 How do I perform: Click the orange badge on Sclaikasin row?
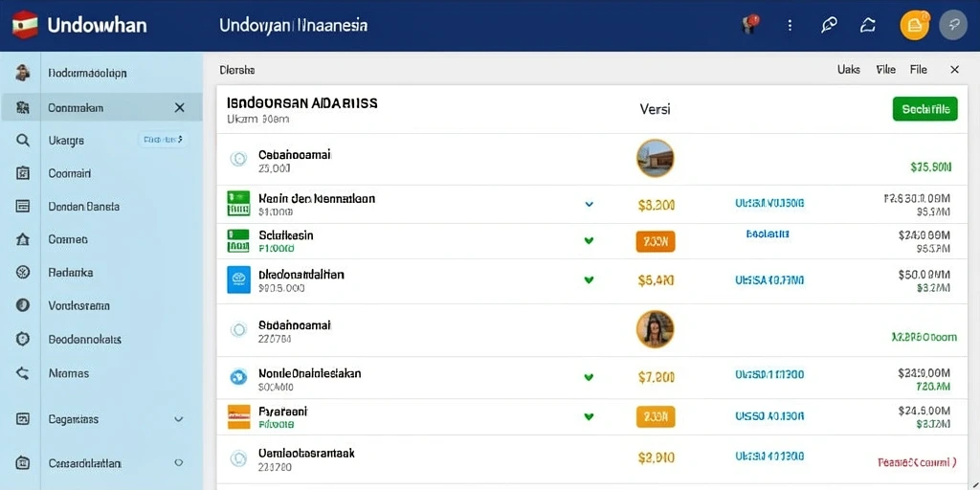656,240
